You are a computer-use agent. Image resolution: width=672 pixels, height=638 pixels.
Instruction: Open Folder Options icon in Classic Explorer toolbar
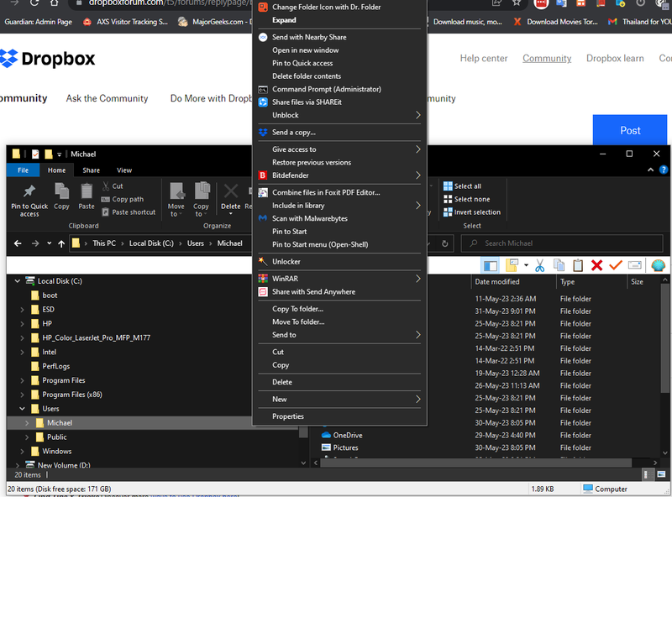tap(512, 265)
